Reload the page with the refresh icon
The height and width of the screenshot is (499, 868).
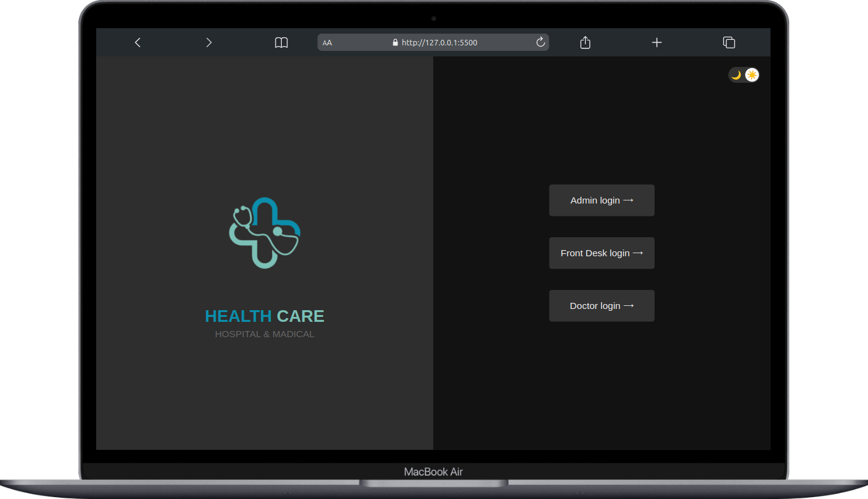click(x=540, y=42)
